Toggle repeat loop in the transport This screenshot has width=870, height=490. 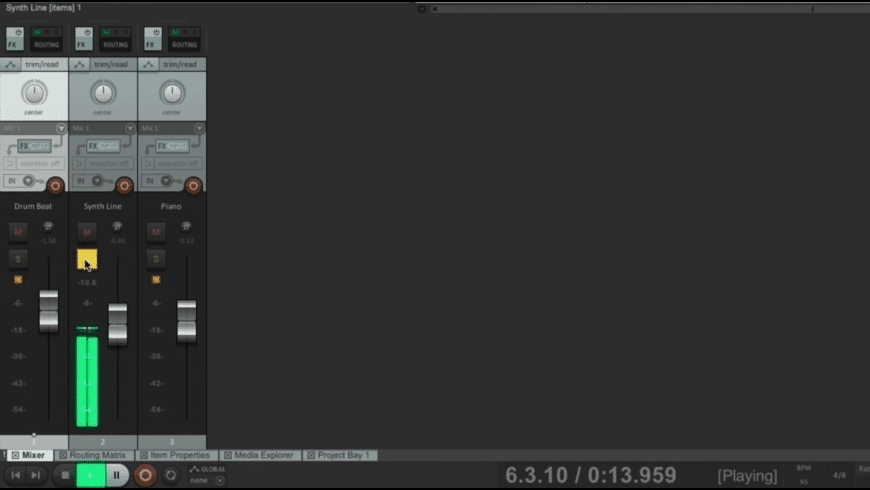pos(171,475)
